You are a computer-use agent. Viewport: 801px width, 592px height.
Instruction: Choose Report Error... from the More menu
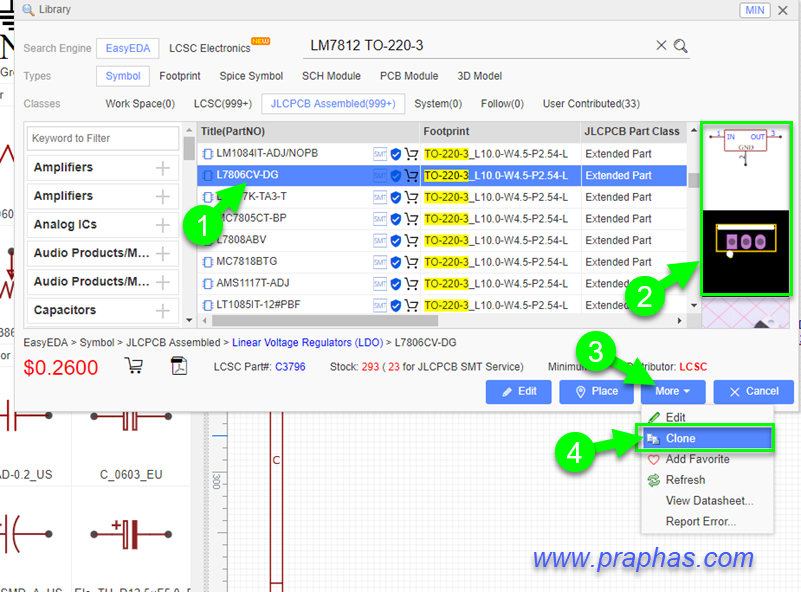point(707,522)
